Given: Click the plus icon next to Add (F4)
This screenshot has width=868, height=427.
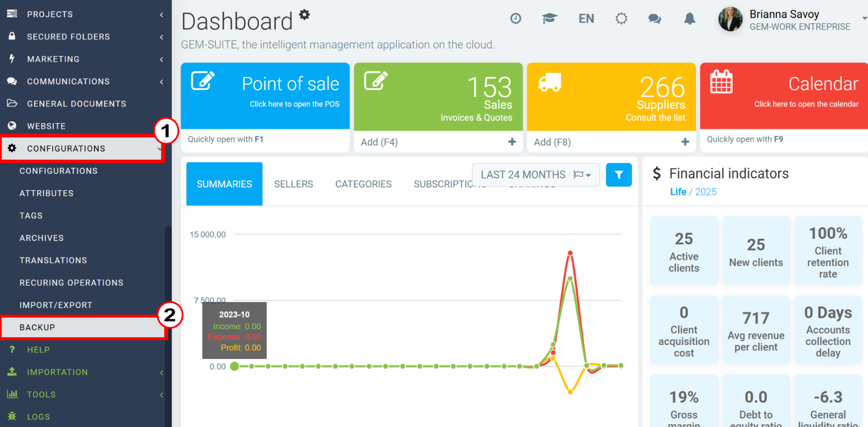Looking at the screenshot, I should (512, 142).
